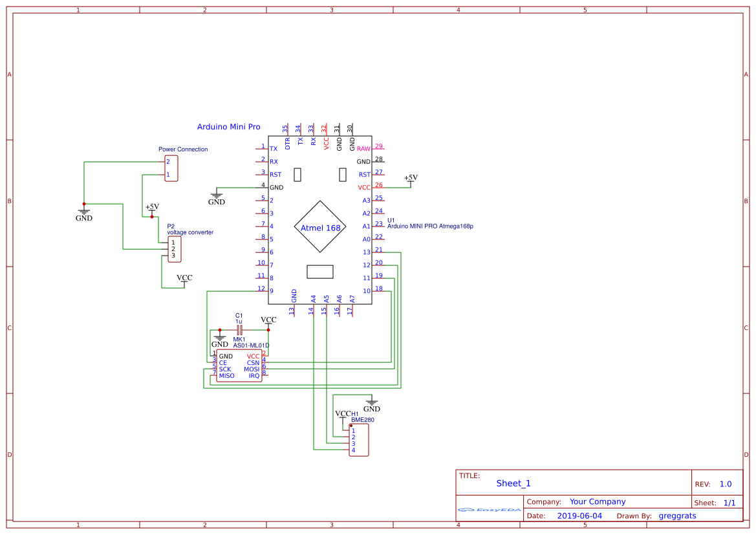
Task: Click the A4 pin 14 label
Action: 314,299
